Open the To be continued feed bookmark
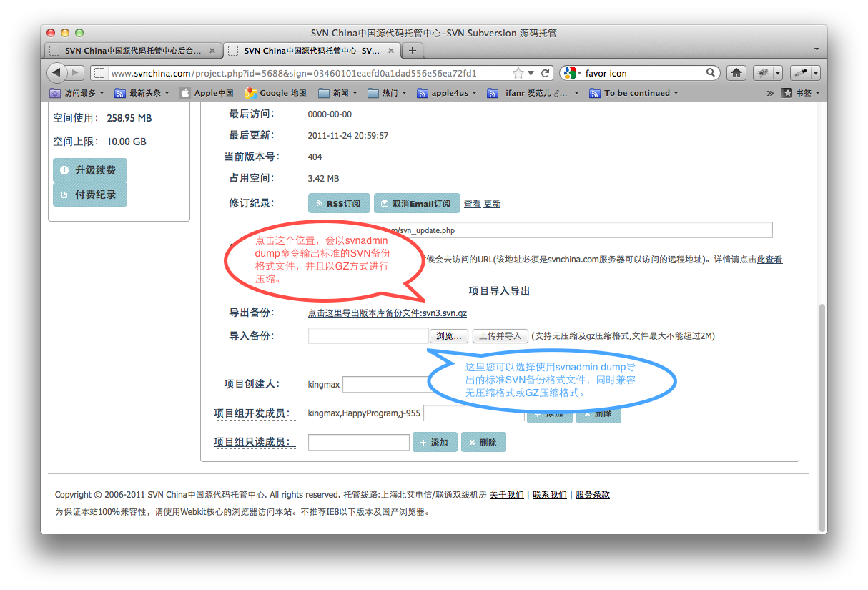The width and height of the screenshot is (868, 590). (634, 93)
